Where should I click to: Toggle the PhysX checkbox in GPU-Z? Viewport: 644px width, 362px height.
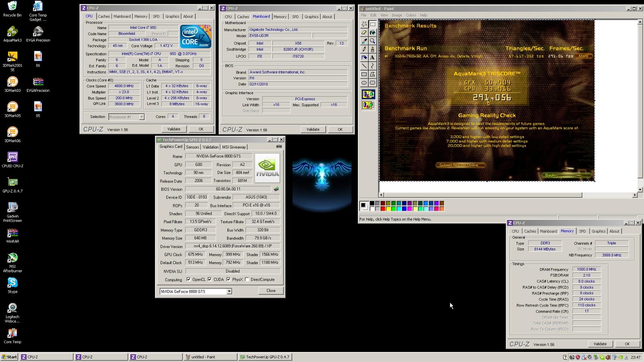[228, 279]
